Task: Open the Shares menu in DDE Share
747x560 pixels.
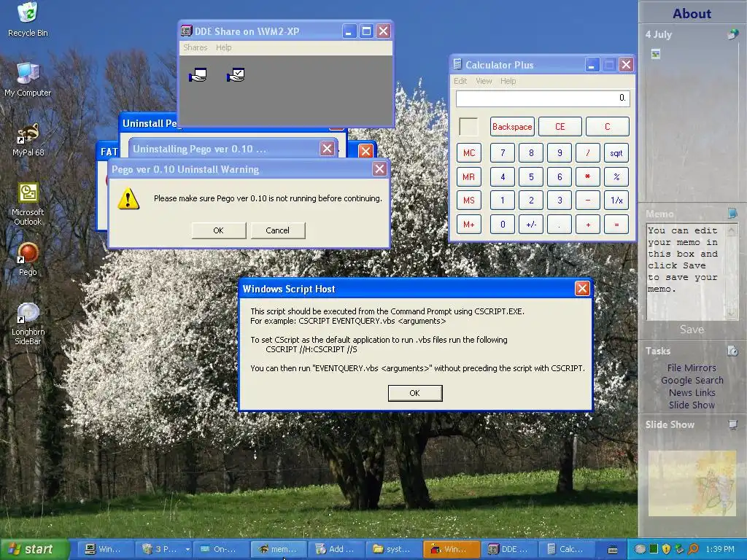Action: click(195, 47)
